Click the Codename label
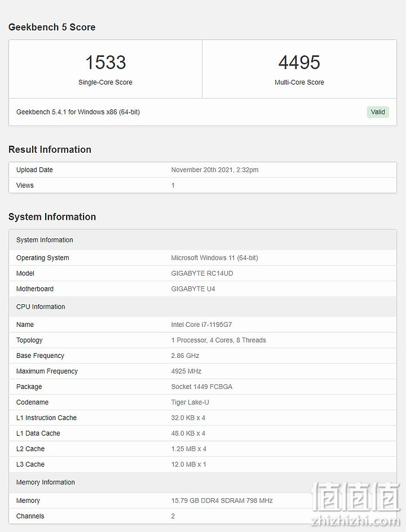The width and height of the screenshot is (406, 532). pos(32,402)
